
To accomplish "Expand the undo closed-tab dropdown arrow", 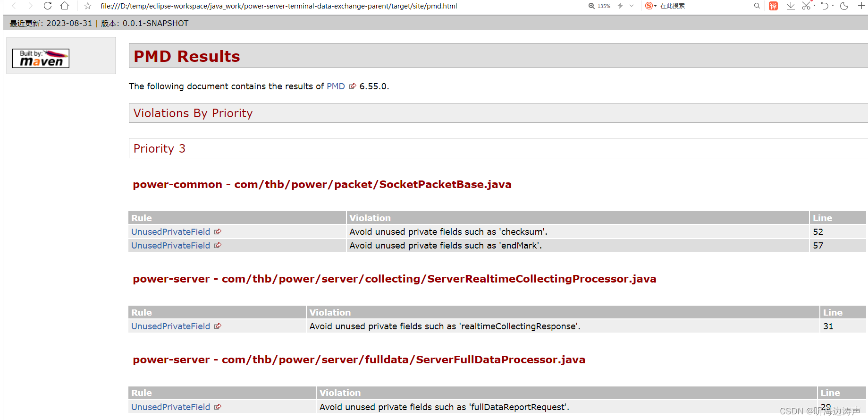I will coord(833,6).
